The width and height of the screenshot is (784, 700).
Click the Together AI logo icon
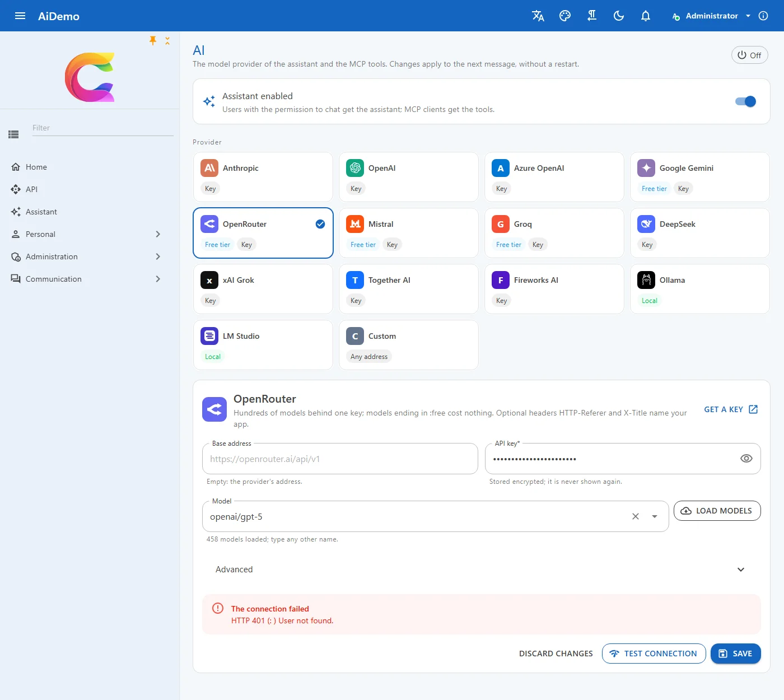tap(355, 280)
